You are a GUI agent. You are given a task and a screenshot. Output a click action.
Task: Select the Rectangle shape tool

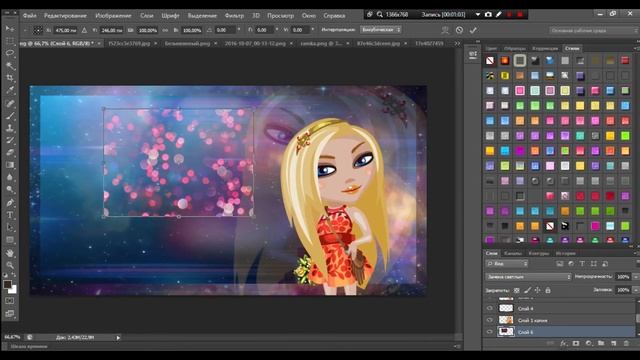point(10,240)
